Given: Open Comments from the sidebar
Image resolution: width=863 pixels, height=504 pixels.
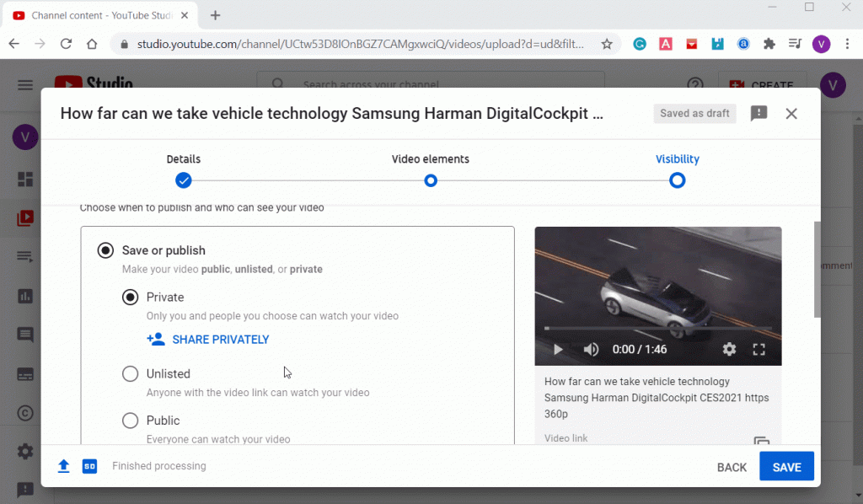Looking at the screenshot, I should point(25,335).
